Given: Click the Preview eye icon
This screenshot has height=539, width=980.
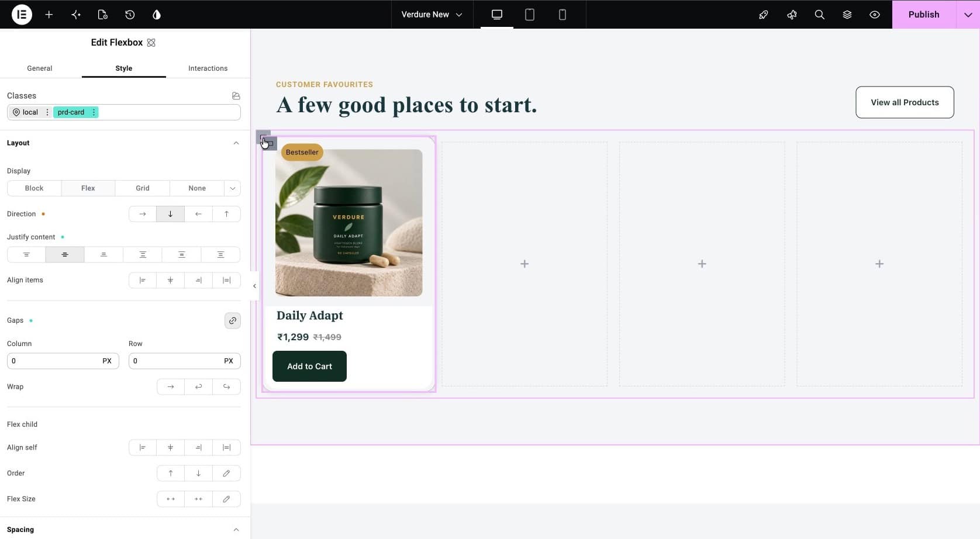Looking at the screenshot, I should pos(875,15).
